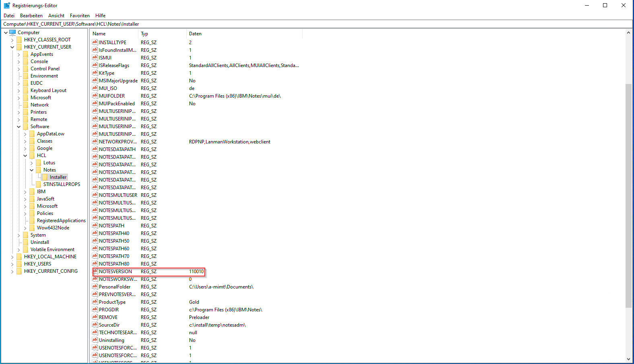
Task: Click the string value icon next to NOTESVERSION
Action: click(x=95, y=272)
